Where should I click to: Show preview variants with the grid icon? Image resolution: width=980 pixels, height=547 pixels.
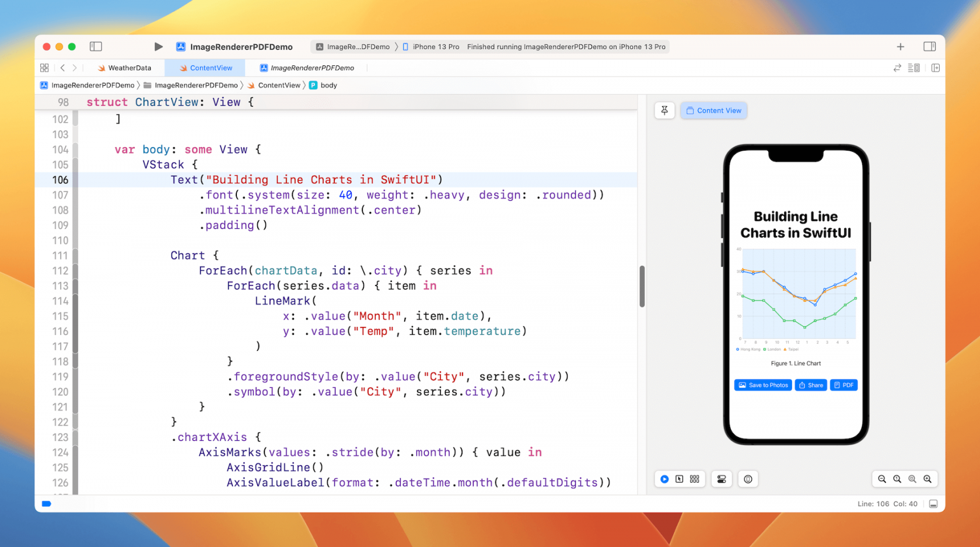694,479
